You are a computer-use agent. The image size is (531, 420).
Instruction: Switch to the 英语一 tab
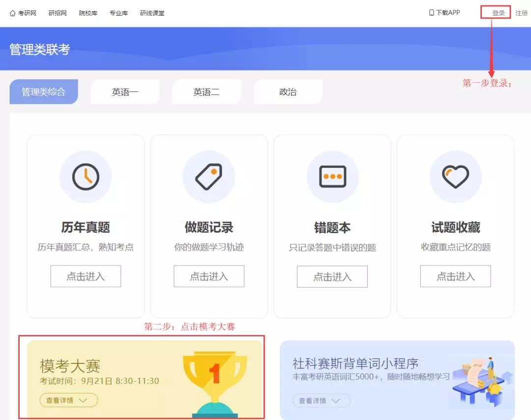tap(125, 92)
